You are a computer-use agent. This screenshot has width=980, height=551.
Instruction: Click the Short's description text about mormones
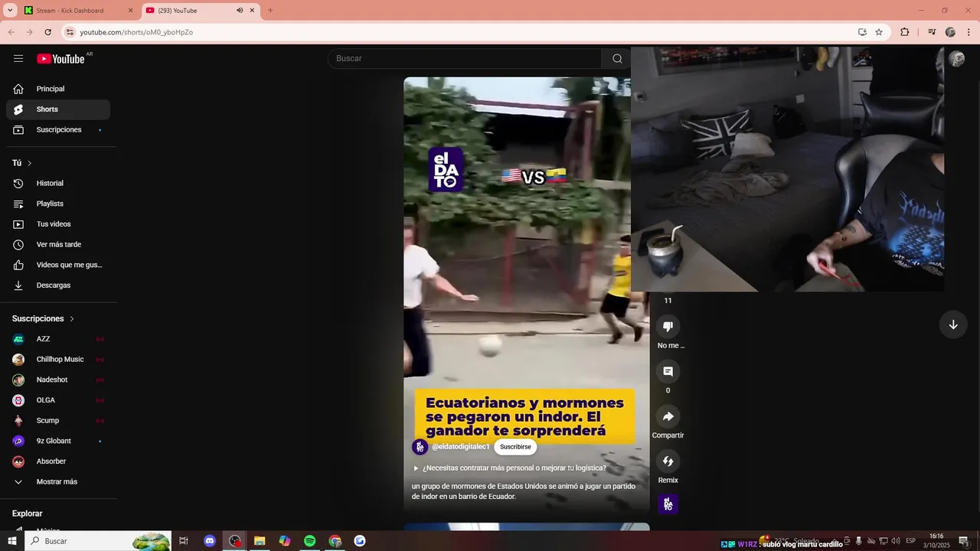pos(524,491)
